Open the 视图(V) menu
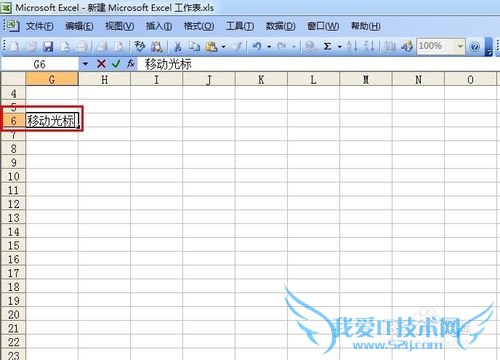500x360 pixels. (x=120, y=26)
